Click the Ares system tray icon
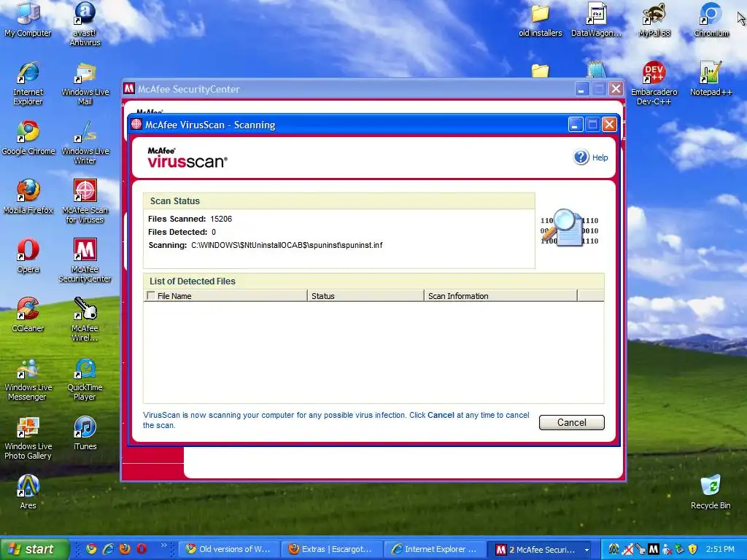Image resolution: width=747 pixels, height=560 pixels. click(x=614, y=549)
